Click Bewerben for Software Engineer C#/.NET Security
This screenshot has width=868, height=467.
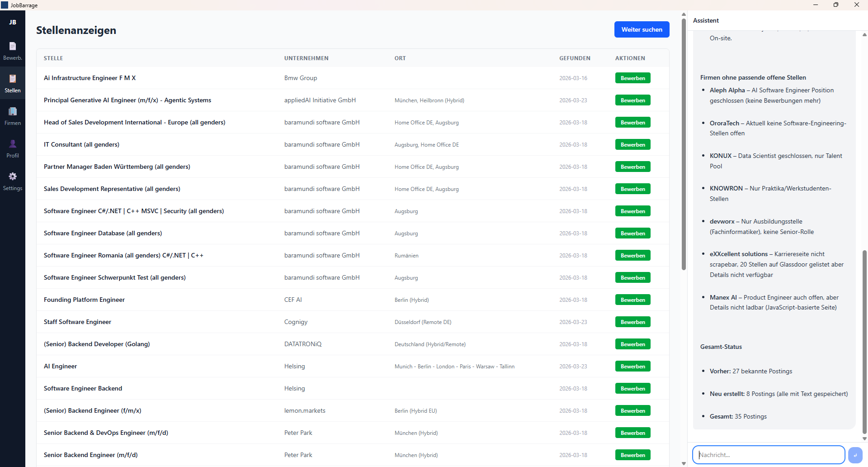632,211
